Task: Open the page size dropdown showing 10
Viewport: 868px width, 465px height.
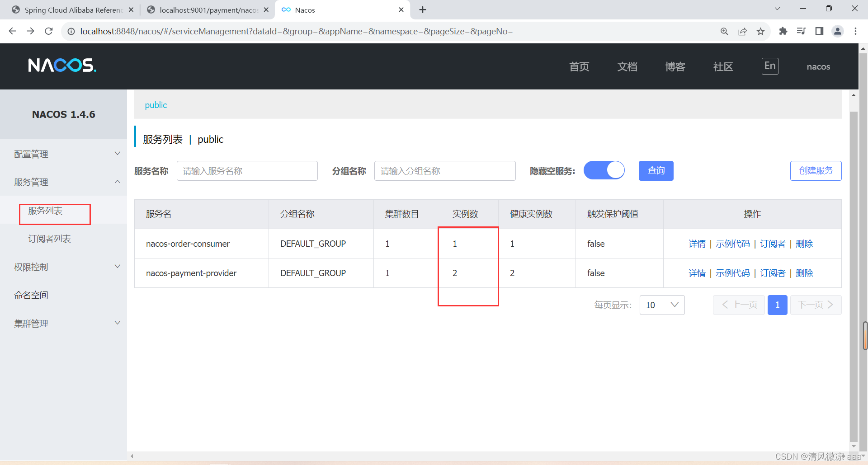Action: 662,305
